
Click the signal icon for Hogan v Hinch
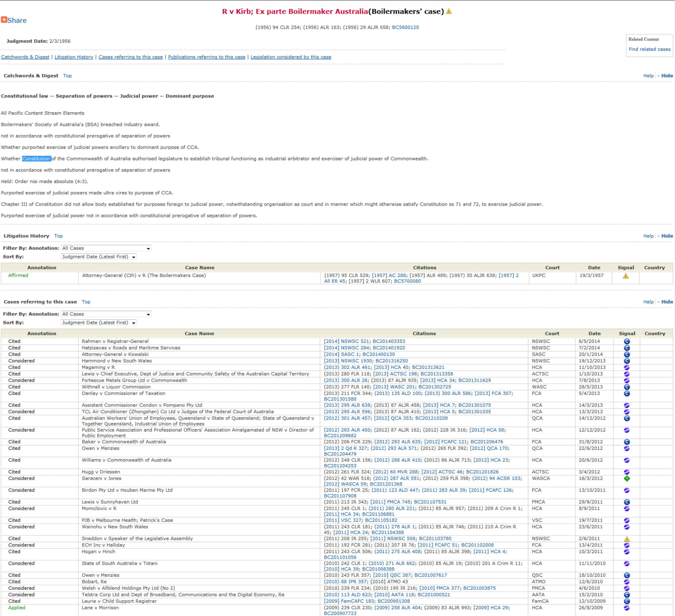(x=627, y=552)
